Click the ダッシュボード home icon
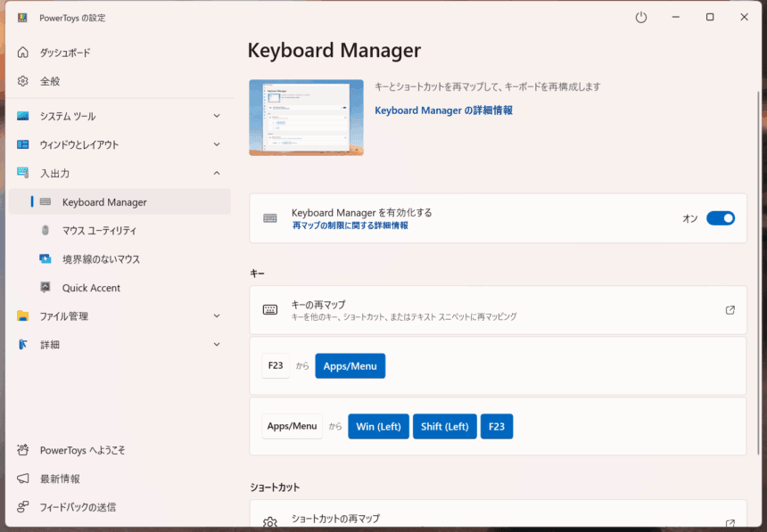This screenshot has height=532, width=767. 23,53
